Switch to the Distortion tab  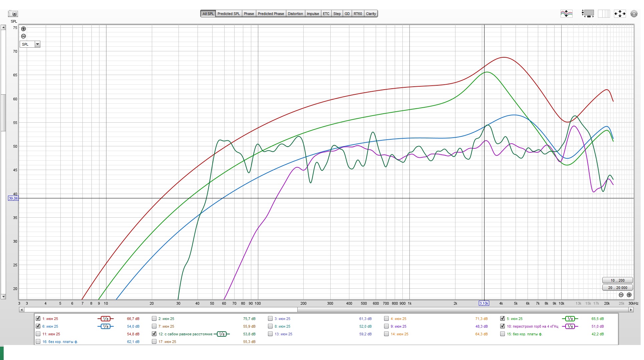(295, 14)
